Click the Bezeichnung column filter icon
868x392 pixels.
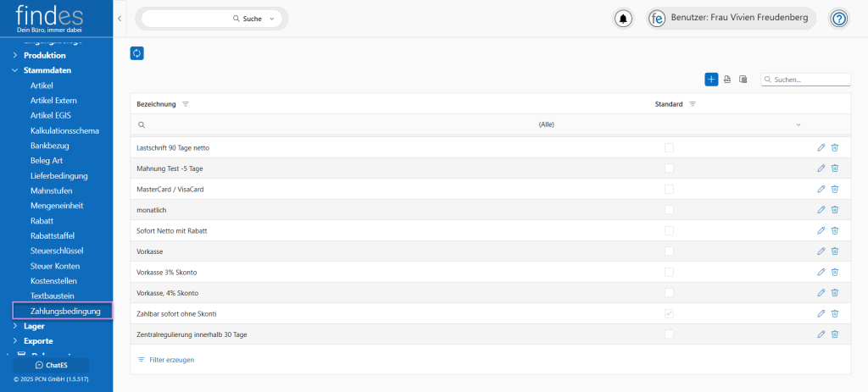tap(186, 104)
